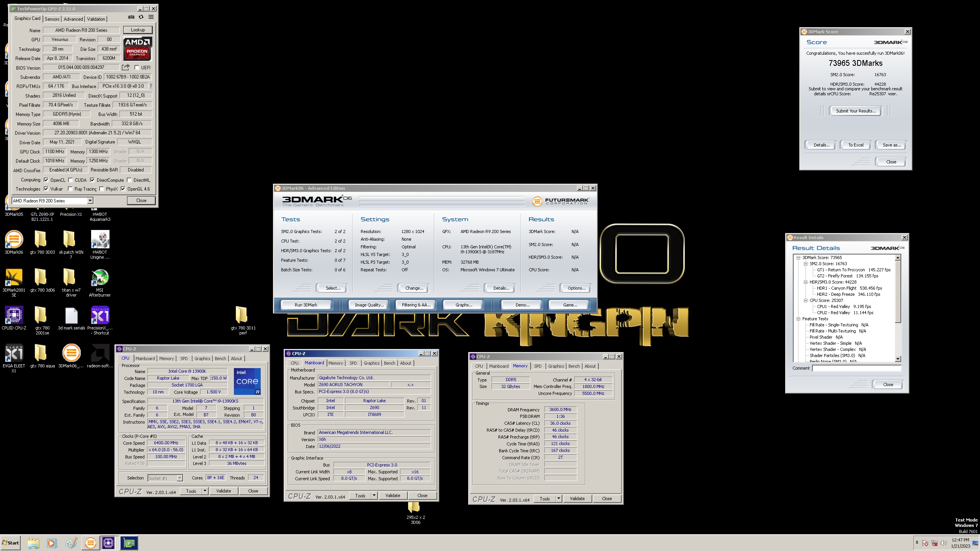The width and height of the screenshot is (980, 551).
Task: Toggle the DirectCompute checkbox
Action: (x=92, y=180)
